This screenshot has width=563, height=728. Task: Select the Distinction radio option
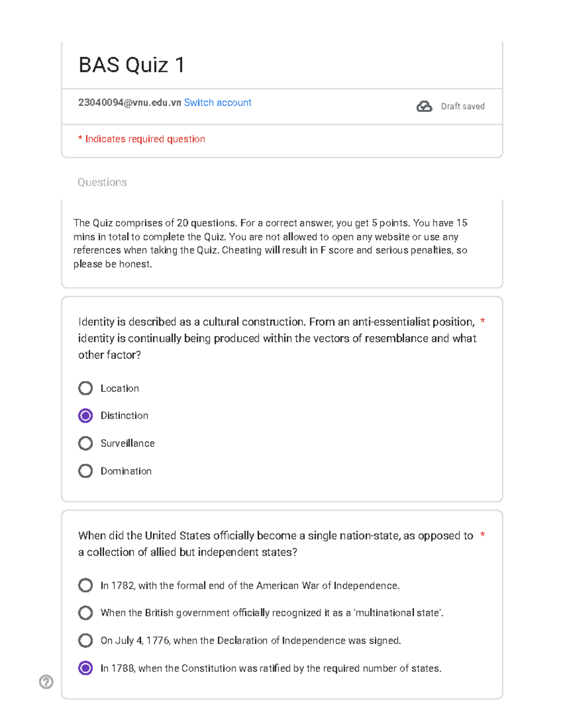pyautogui.click(x=85, y=415)
